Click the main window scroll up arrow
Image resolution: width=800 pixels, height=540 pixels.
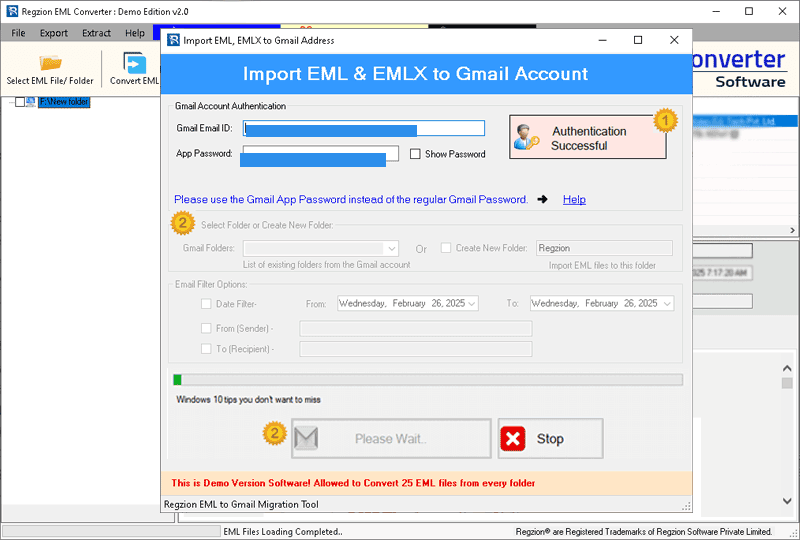click(787, 368)
